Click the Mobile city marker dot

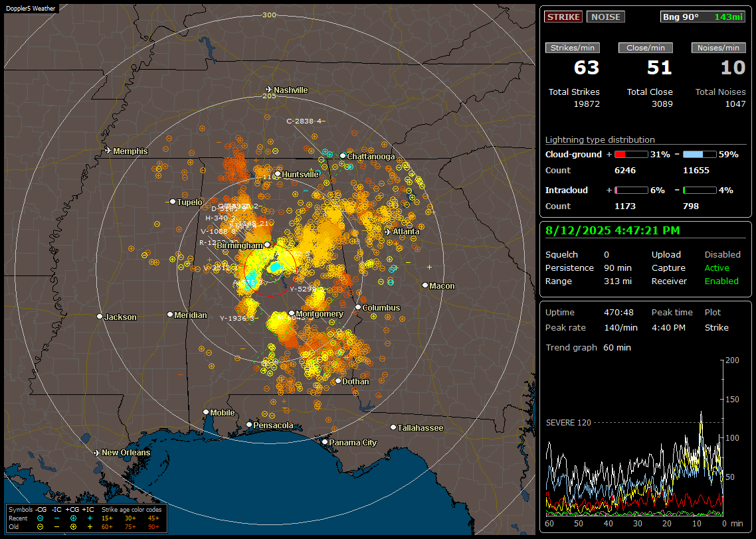pyautogui.click(x=206, y=412)
